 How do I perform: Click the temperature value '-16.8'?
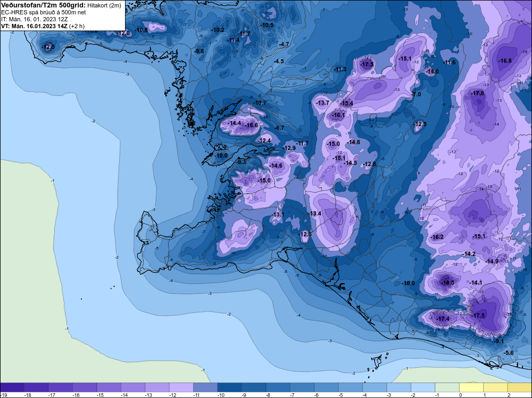click(505, 61)
